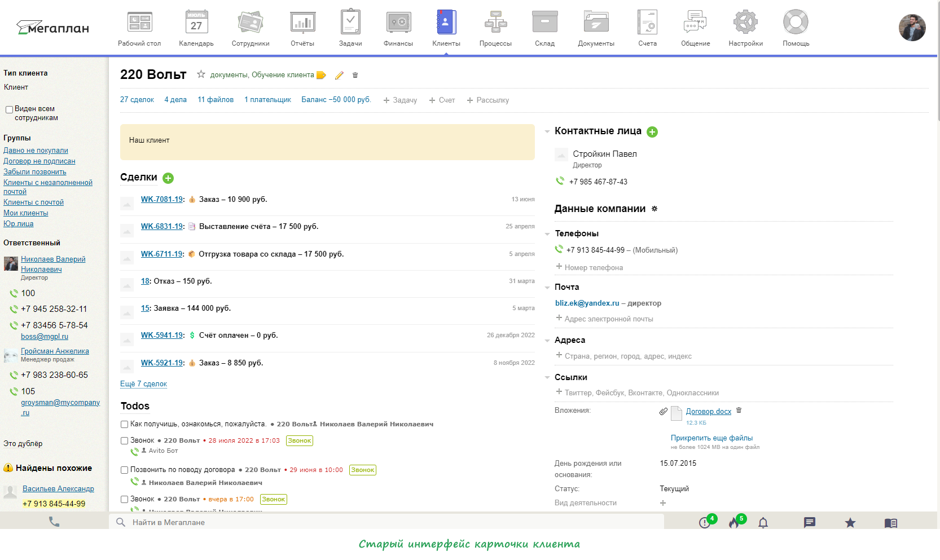Open user profile avatar
This screenshot has width=940, height=560.
912,28
